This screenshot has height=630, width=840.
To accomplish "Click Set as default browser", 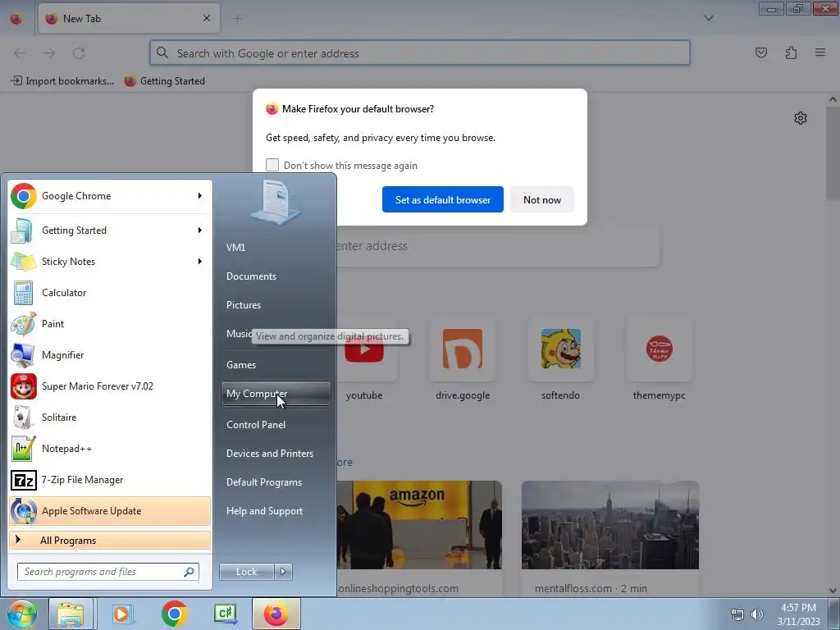I will point(442,200).
